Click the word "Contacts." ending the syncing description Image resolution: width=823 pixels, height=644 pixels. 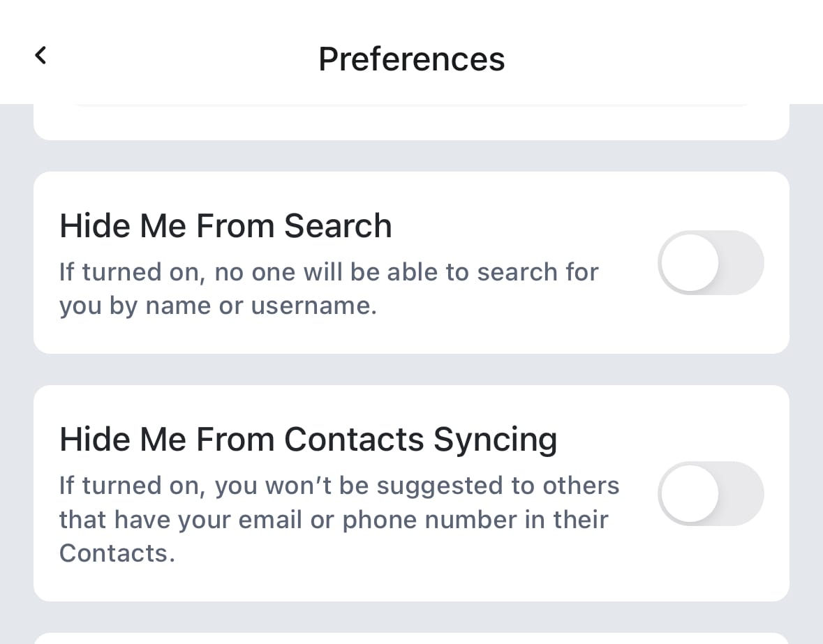click(117, 553)
